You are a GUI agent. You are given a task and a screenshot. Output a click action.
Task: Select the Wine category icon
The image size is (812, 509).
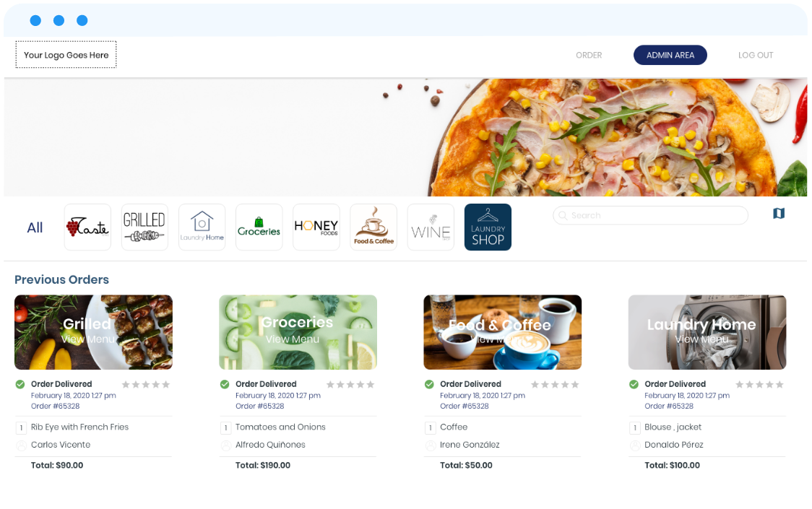coord(431,227)
